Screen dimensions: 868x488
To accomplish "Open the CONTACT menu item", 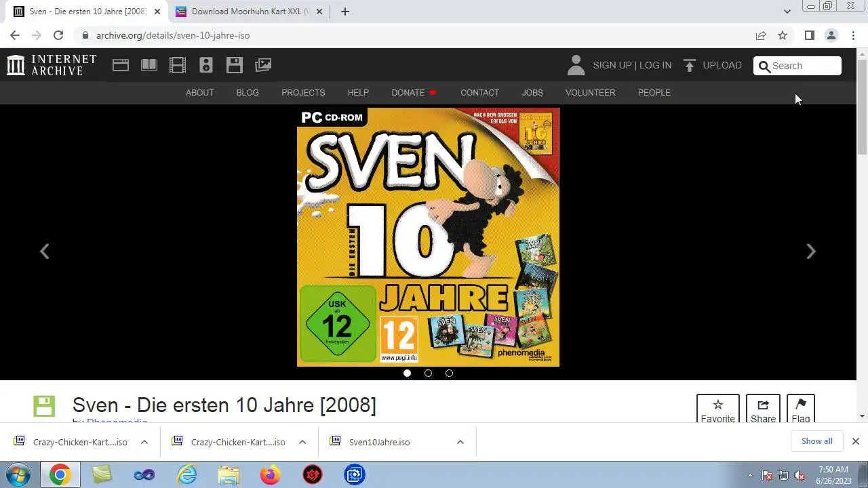I will tap(479, 93).
